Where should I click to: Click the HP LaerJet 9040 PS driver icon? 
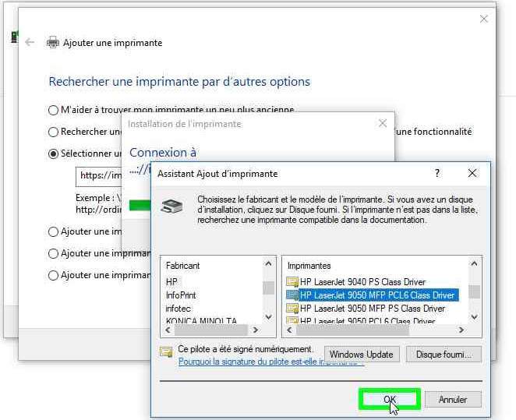tap(292, 282)
